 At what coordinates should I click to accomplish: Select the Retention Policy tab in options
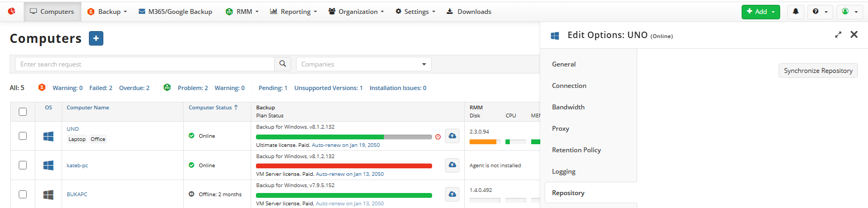(x=576, y=150)
